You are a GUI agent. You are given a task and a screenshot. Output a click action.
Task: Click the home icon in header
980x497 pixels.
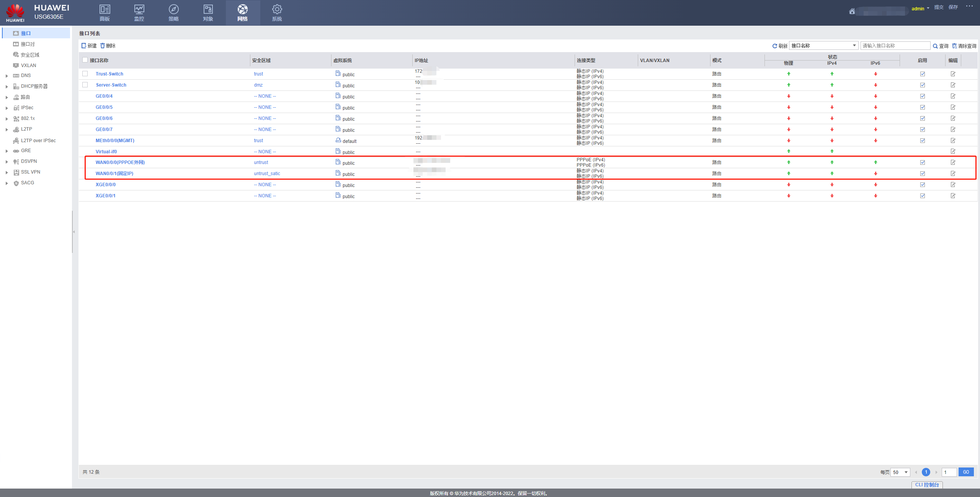(852, 11)
